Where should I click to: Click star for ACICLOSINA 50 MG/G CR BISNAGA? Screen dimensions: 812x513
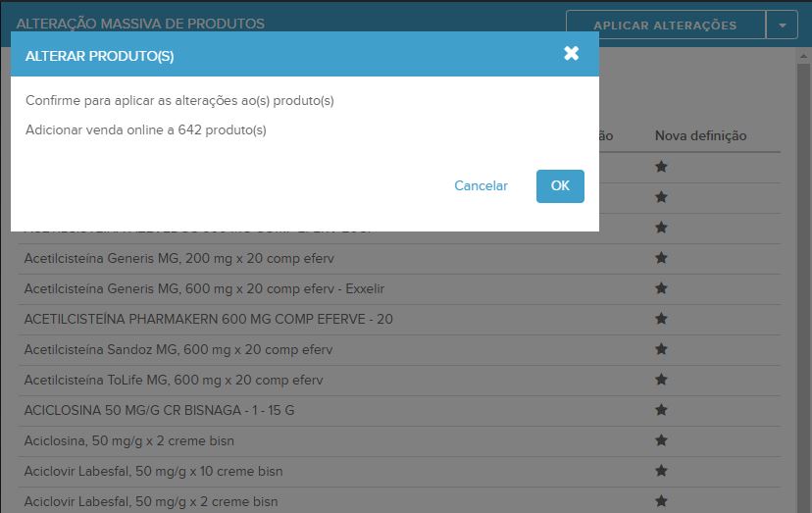coord(661,410)
